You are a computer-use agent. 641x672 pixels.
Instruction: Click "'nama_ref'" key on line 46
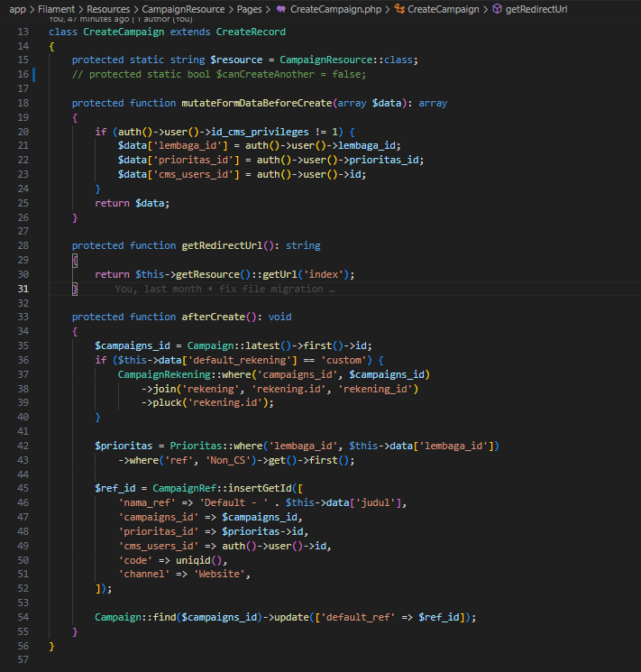coord(147,502)
